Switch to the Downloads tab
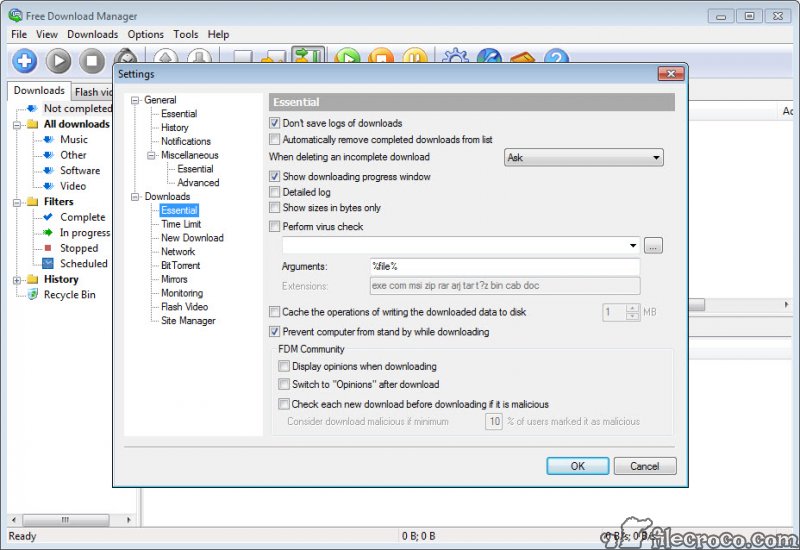 (39, 90)
